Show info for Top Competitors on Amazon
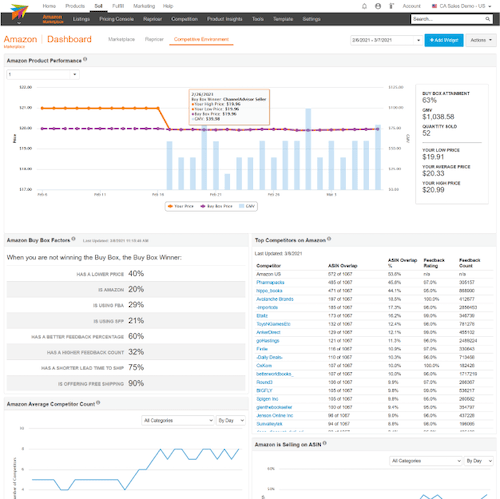This screenshot has width=500, height=499. [x=329, y=239]
